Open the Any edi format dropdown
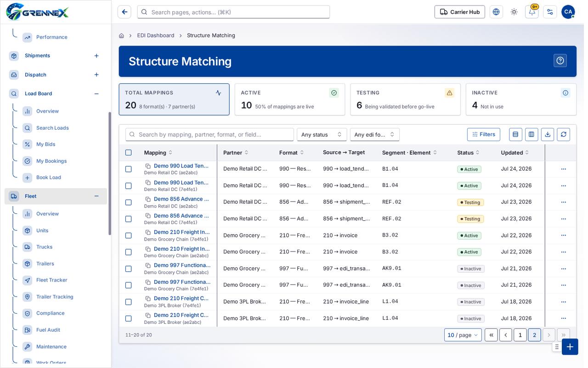Image resolution: width=588 pixels, height=368 pixels. pyautogui.click(x=374, y=134)
